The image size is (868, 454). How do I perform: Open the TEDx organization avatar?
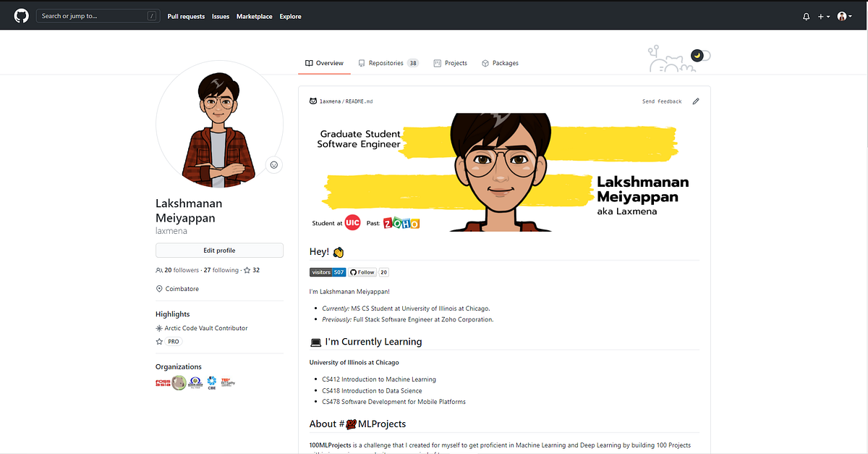(228, 382)
